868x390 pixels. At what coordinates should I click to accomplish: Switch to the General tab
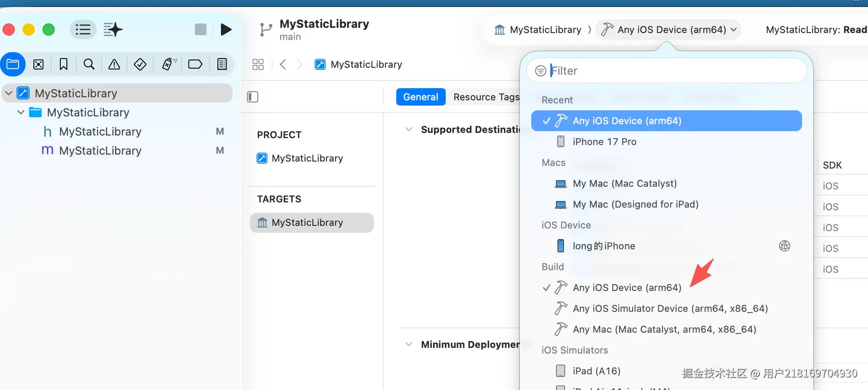pyautogui.click(x=421, y=97)
